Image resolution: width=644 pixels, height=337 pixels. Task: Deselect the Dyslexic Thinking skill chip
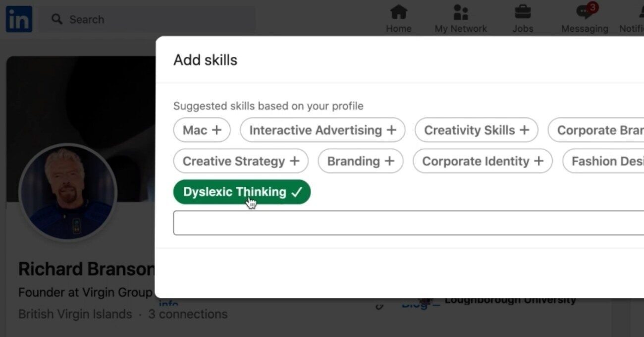(x=242, y=192)
